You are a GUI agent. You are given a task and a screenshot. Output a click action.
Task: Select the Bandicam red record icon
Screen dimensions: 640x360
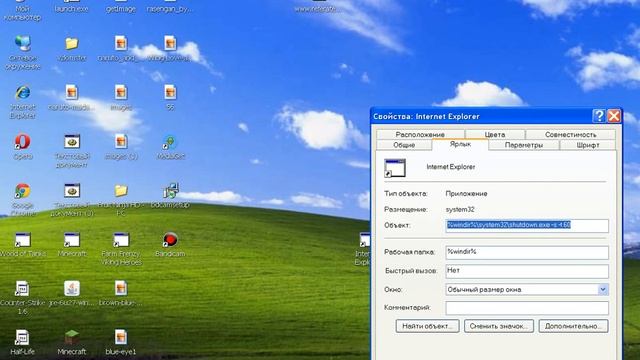click(170, 240)
